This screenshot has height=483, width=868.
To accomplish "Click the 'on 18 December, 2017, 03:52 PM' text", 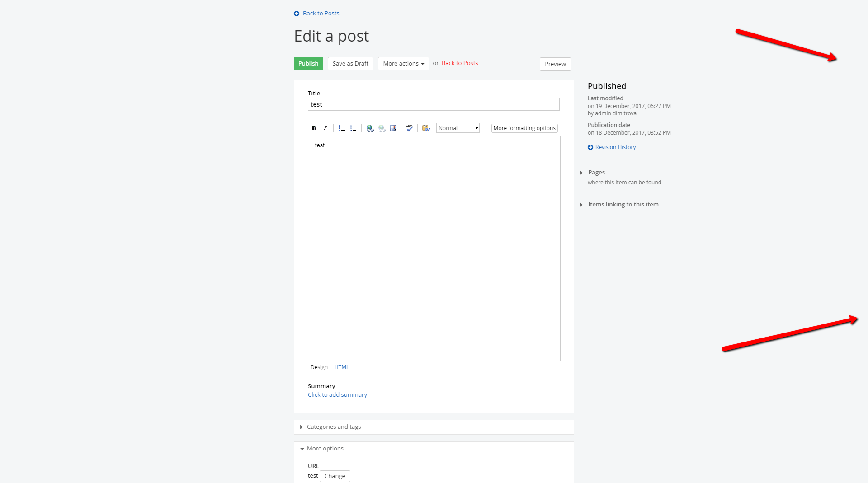I will (629, 133).
